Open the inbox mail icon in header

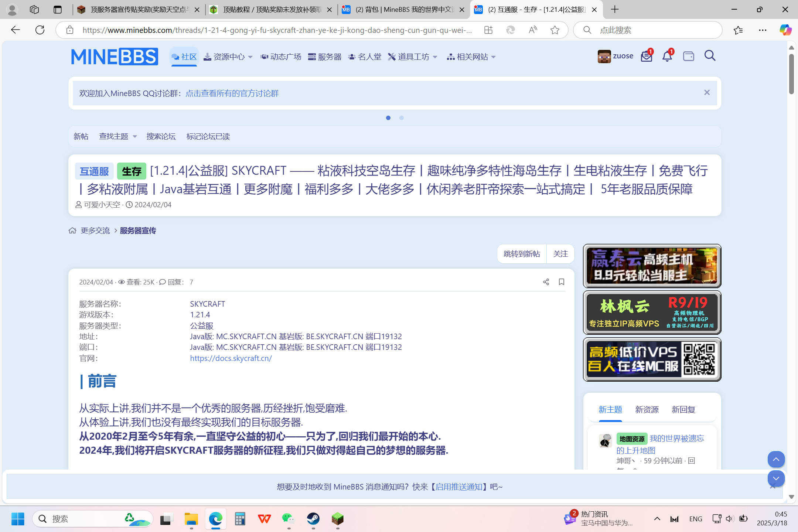tap(646, 56)
